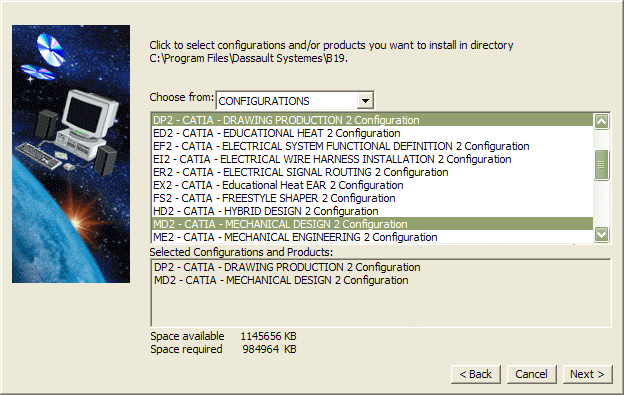Click the scroll up arrow in configurations list
The height and width of the screenshot is (395, 624).
point(601,121)
